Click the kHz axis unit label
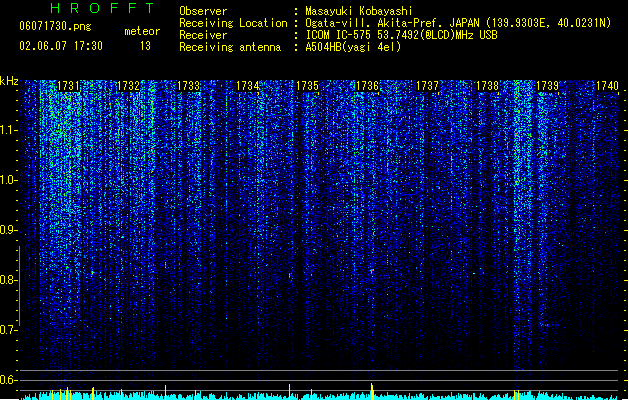The width and height of the screenshot is (629, 400). [x=9, y=81]
